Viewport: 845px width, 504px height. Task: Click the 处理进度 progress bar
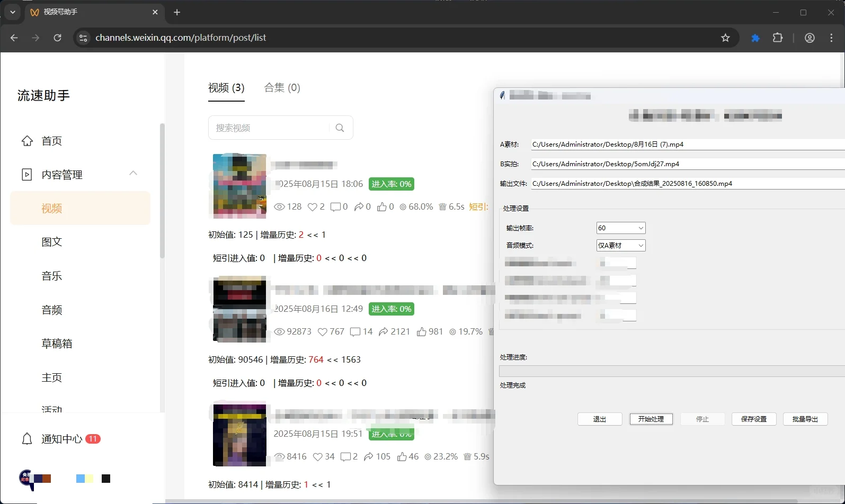pyautogui.click(x=672, y=371)
